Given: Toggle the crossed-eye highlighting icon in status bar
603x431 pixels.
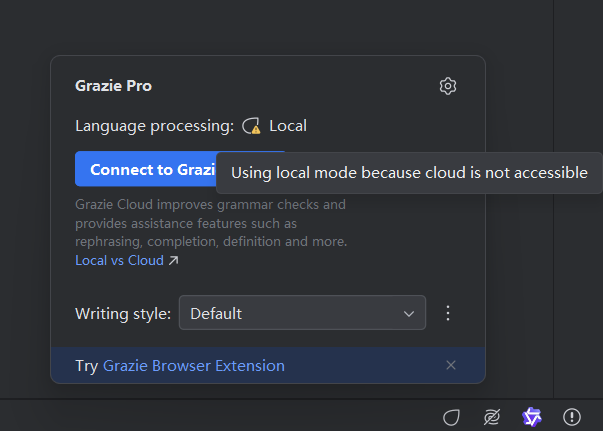Looking at the screenshot, I should click(491, 417).
